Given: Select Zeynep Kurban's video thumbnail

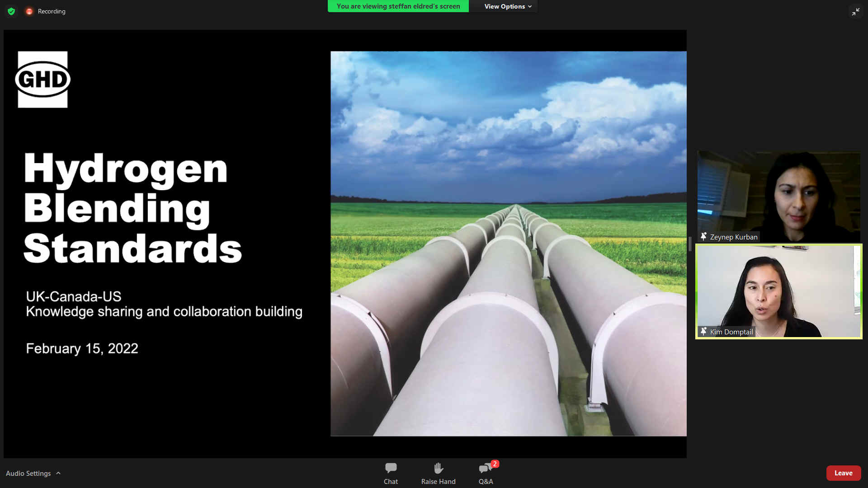Looking at the screenshot, I should 778,197.
